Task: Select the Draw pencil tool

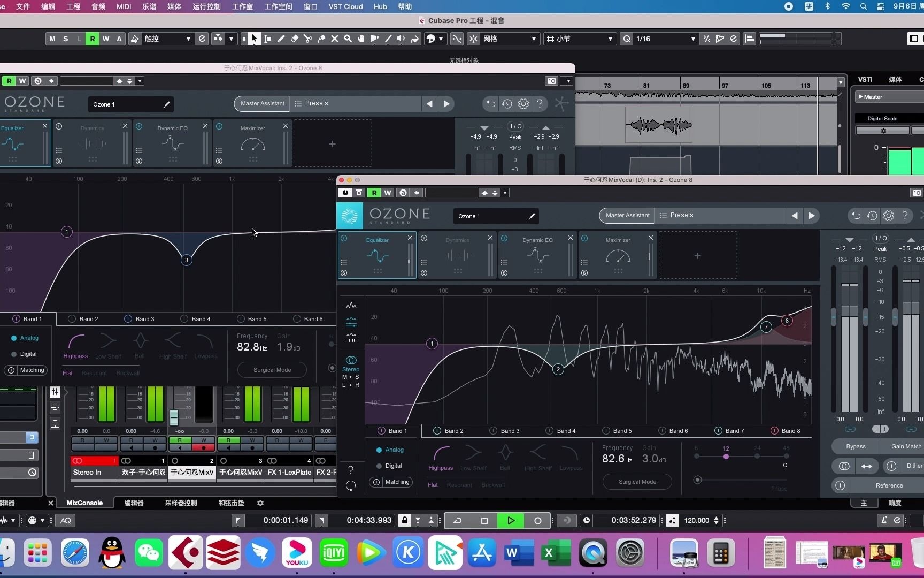Action: (281, 39)
